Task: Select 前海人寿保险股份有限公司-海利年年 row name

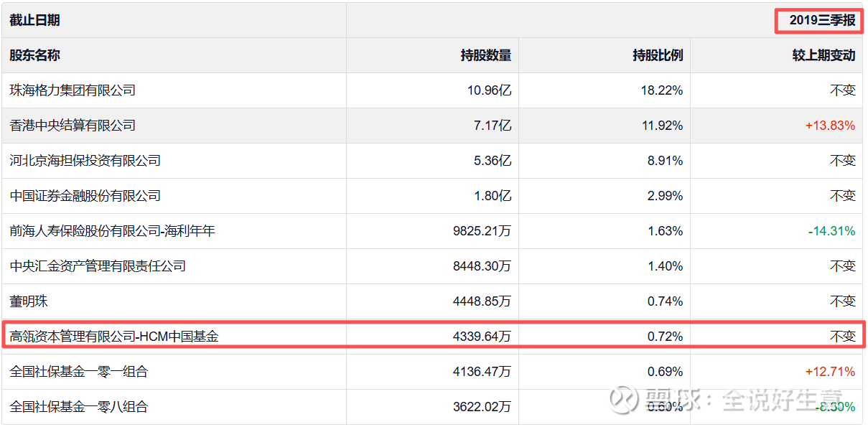Action: 112,231
